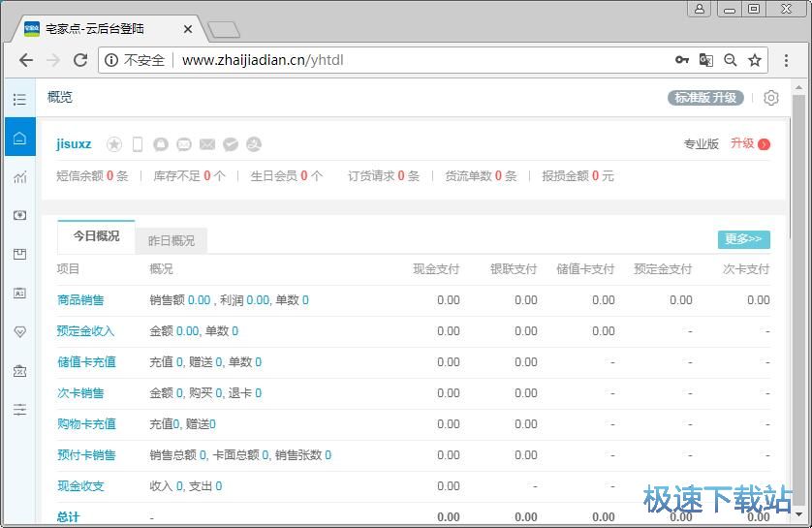Click the envelope mail icon beside jisuxz
The width and height of the screenshot is (812, 528).
coord(207,144)
